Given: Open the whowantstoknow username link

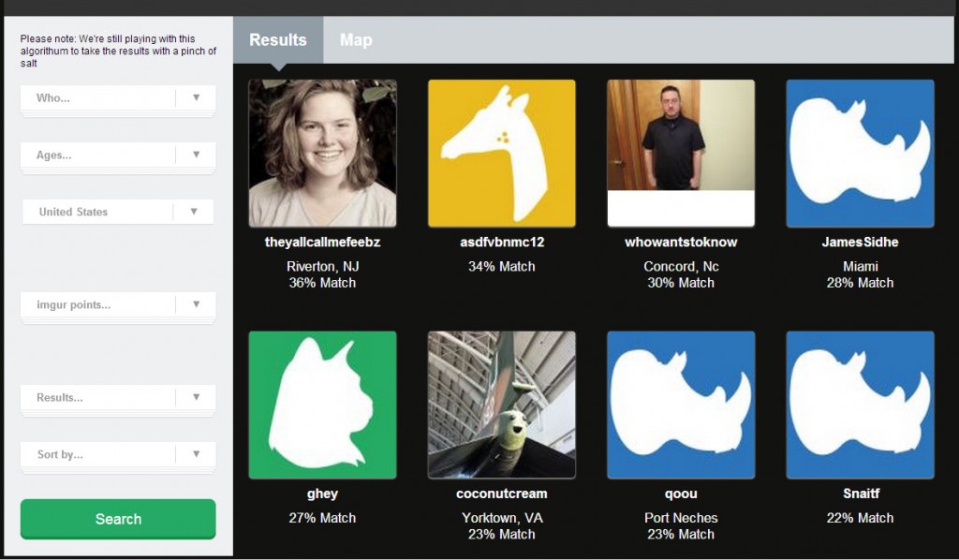Looking at the screenshot, I should point(681,243).
